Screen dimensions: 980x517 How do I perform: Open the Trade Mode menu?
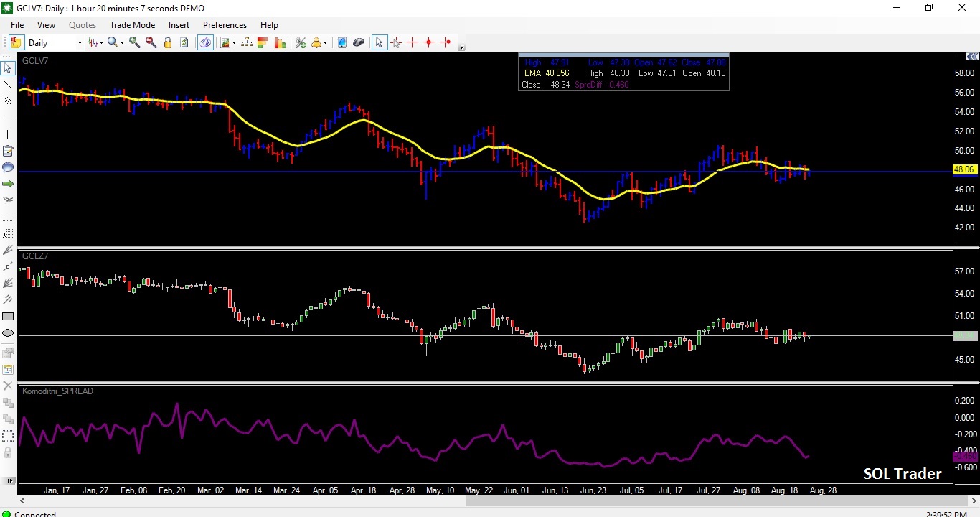132,24
